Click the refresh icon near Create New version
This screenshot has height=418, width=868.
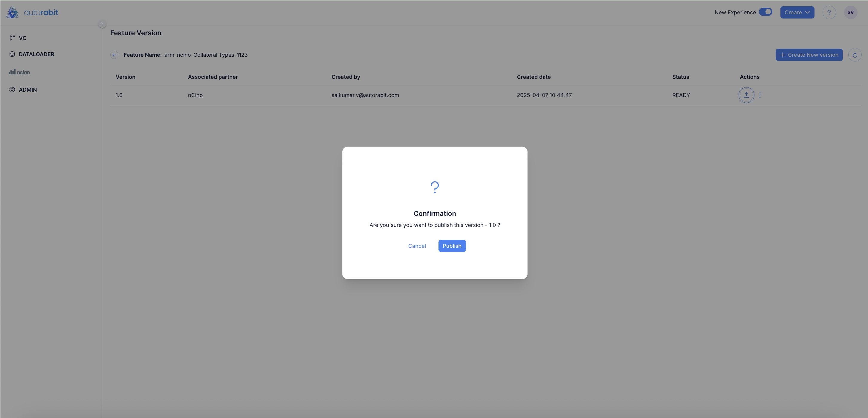(855, 55)
